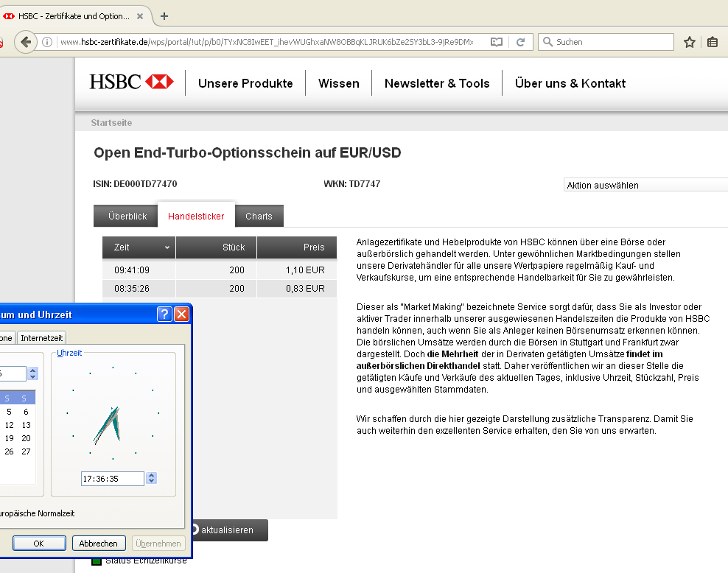Image resolution: width=728 pixels, height=573 pixels.
Task: Select day 20 in the calendar
Action: tap(26, 438)
